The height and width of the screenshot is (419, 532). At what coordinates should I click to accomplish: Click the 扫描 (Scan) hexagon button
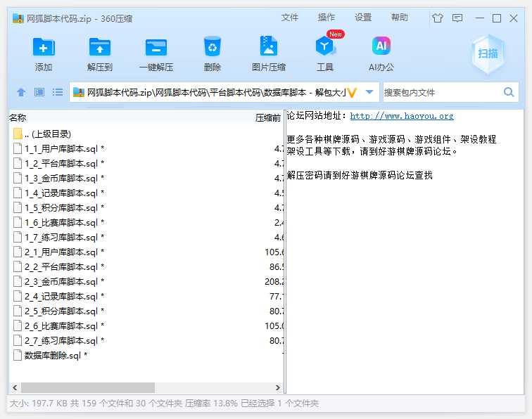[x=488, y=54]
